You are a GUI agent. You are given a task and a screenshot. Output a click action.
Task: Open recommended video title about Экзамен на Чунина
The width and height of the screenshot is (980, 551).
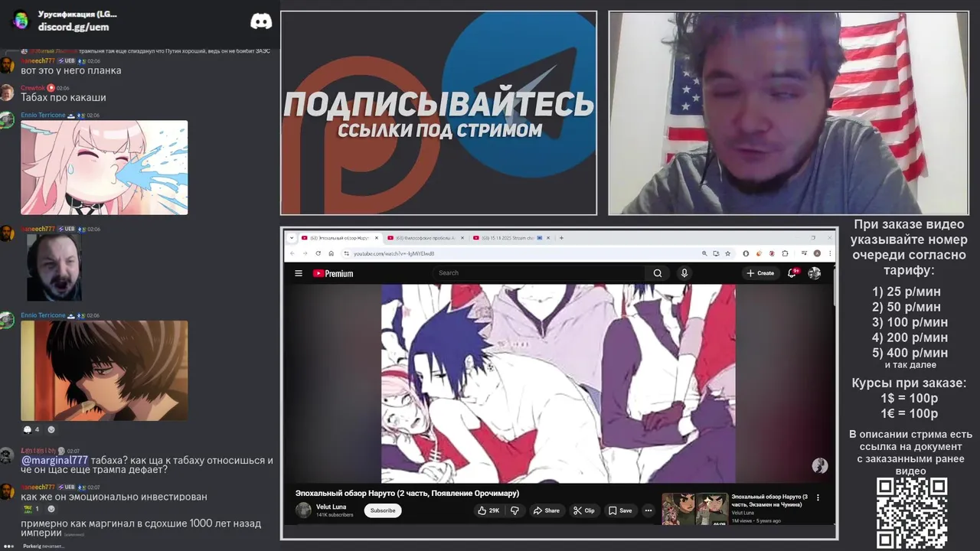[x=769, y=500]
